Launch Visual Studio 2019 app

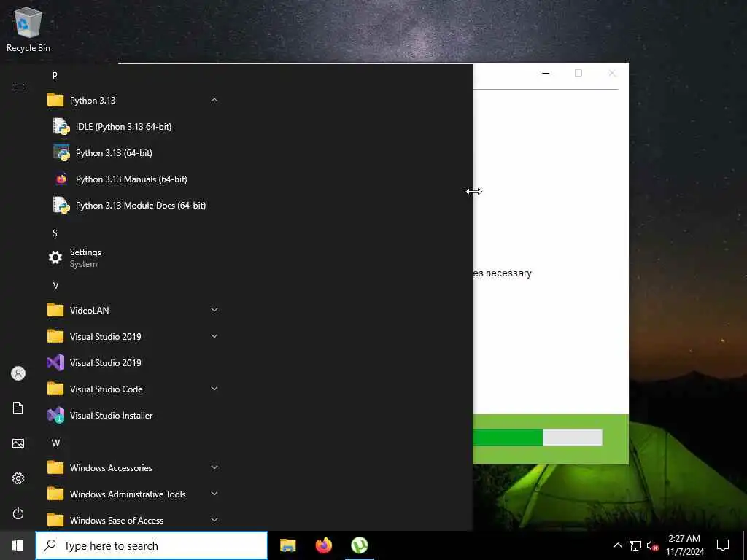click(x=133, y=363)
